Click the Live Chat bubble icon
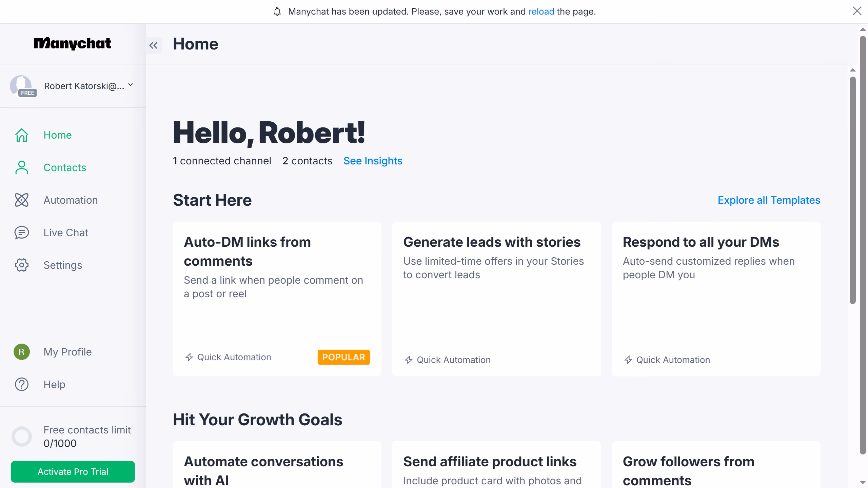The image size is (868, 488). click(x=22, y=232)
